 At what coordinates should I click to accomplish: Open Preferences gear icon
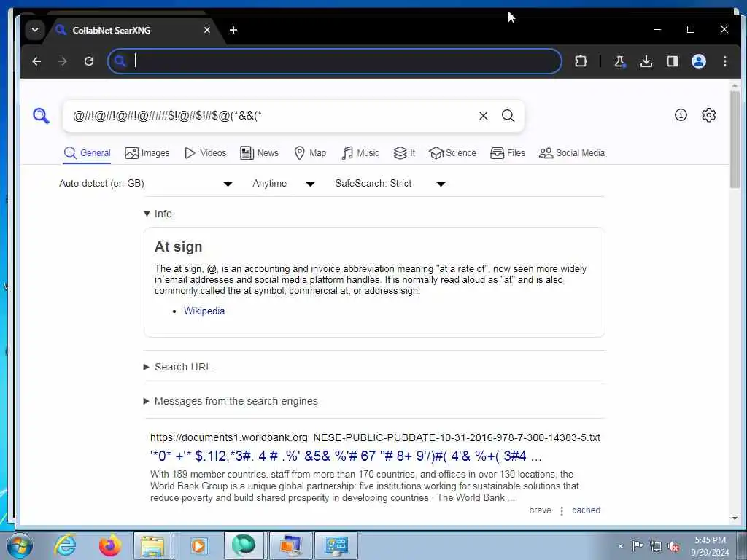tap(709, 114)
